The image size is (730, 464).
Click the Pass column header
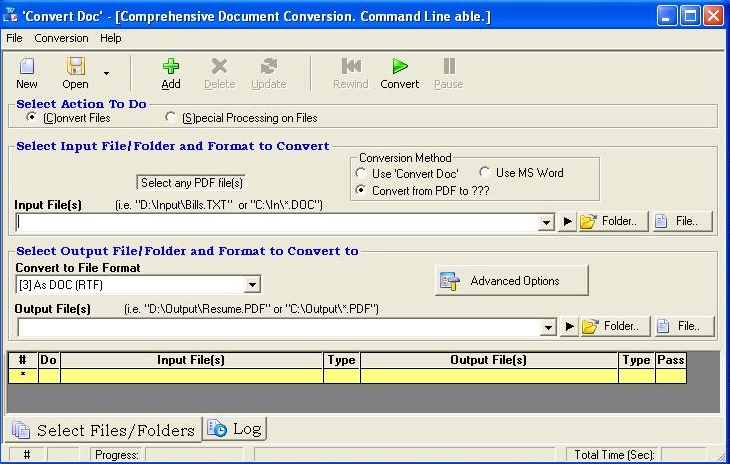point(670,360)
